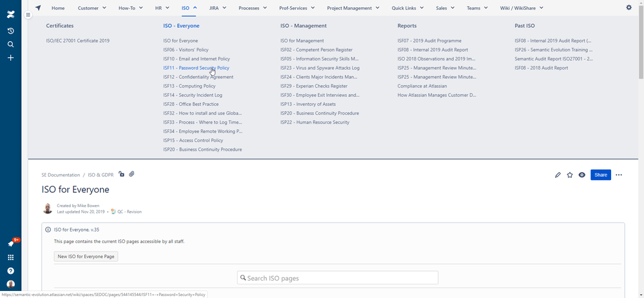This screenshot has height=298, width=644.
Task: Open ISO for Management link
Action: click(302, 41)
